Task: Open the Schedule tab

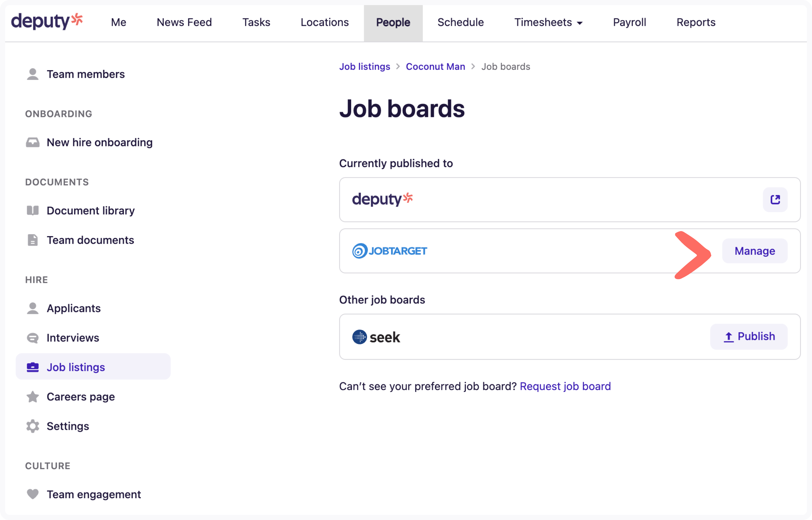Action: coord(460,22)
